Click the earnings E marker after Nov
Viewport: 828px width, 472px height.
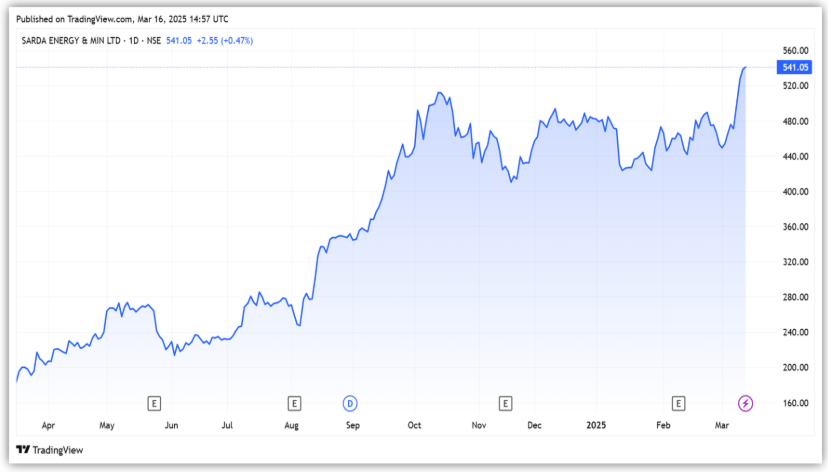[x=506, y=403]
